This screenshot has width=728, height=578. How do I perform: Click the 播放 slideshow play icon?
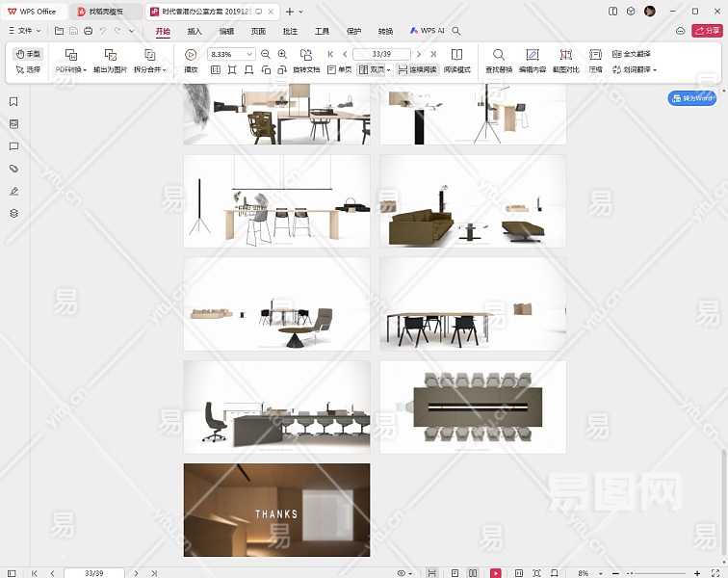(x=191, y=55)
